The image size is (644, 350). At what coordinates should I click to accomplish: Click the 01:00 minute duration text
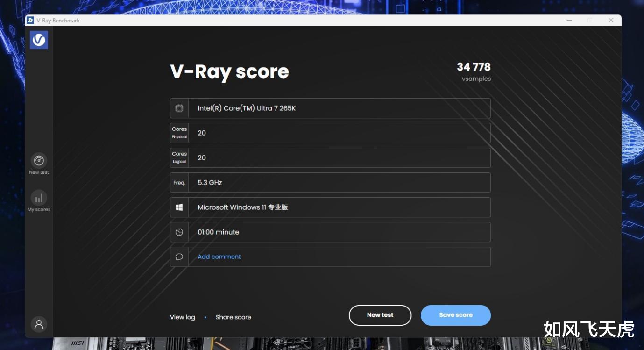pyautogui.click(x=218, y=232)
